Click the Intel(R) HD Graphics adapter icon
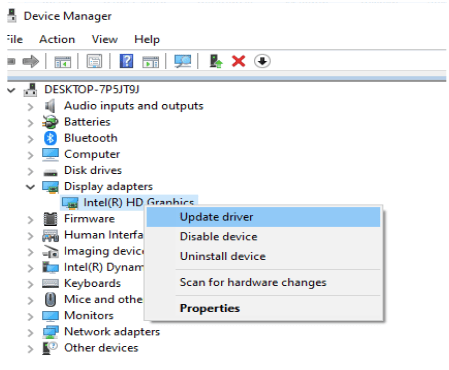449x370 pixels. pyautogui.click(x=70, y=203)
